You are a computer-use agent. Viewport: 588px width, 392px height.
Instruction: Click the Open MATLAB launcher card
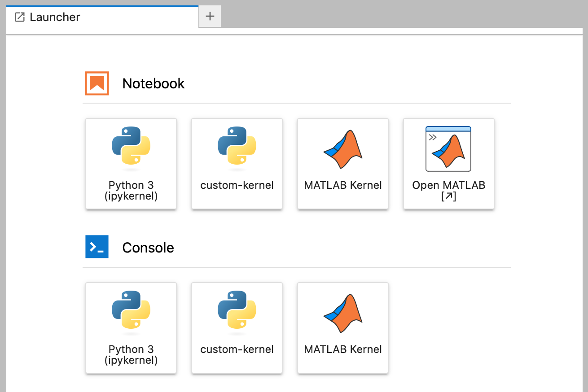pyautogui.click(x=449, y=164)
